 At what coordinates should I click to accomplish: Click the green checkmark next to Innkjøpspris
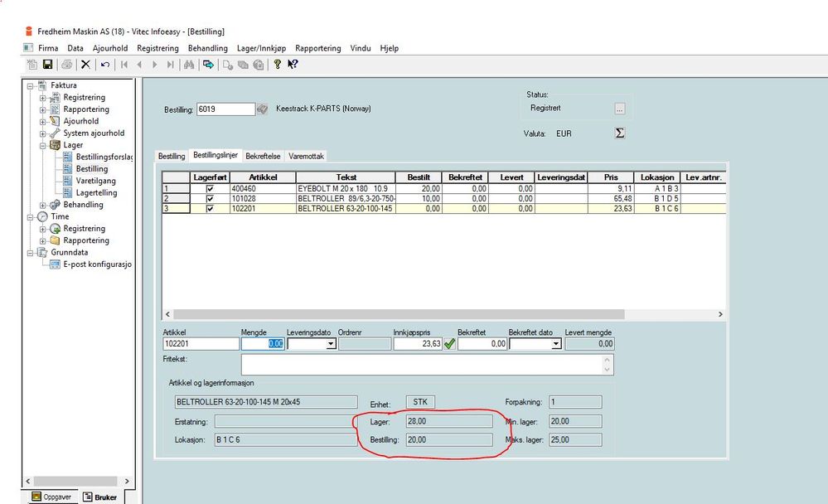[x=449, y=344]
